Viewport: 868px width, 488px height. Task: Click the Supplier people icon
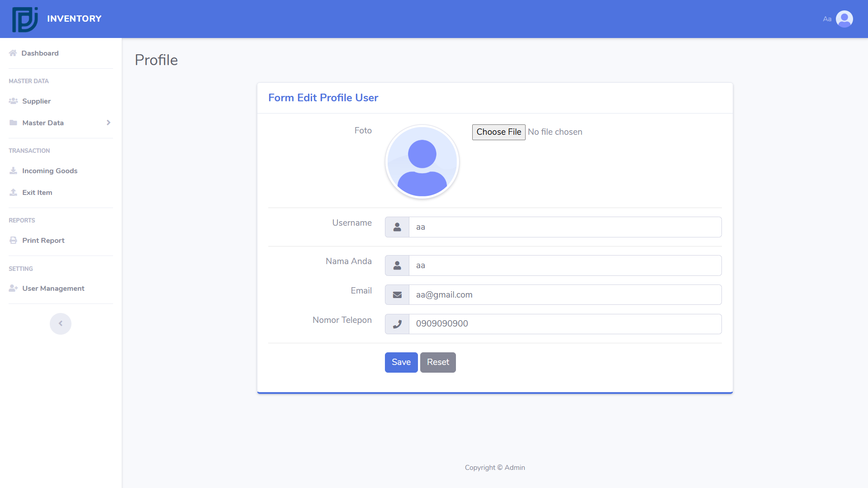click(x=13, y=101)
